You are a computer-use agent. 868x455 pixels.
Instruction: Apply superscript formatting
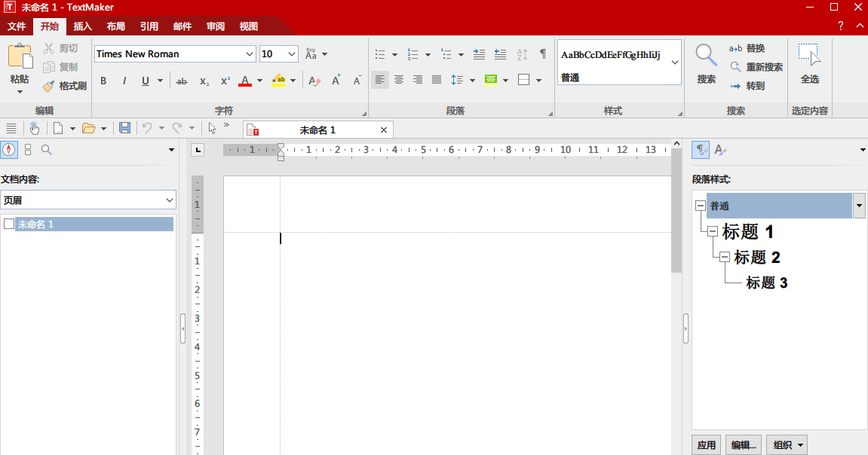[x=225, y=81]
